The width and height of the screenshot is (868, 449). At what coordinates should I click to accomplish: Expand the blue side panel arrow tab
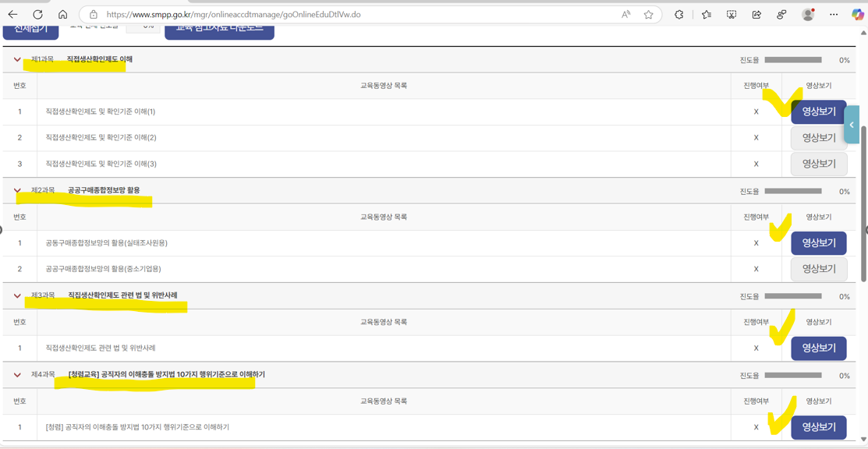[x=852, y=125]
